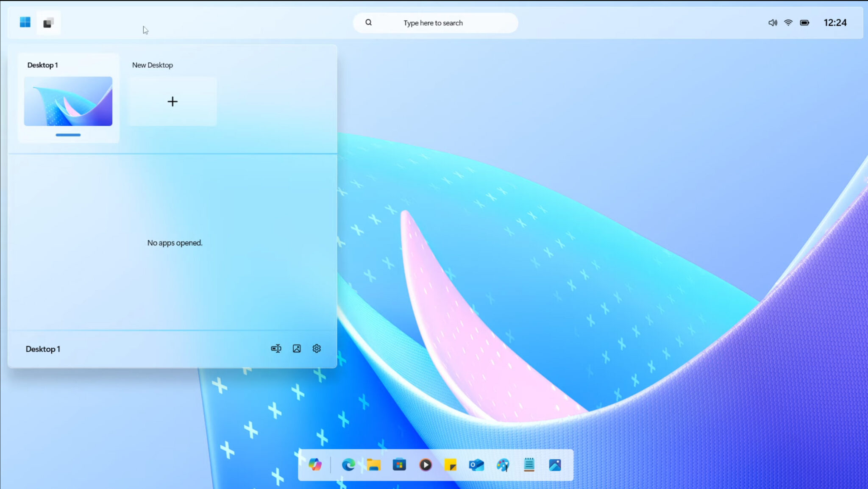Toggle the Task View panel closed
This screenshot has width=868, height=489.
coord(48,22)
